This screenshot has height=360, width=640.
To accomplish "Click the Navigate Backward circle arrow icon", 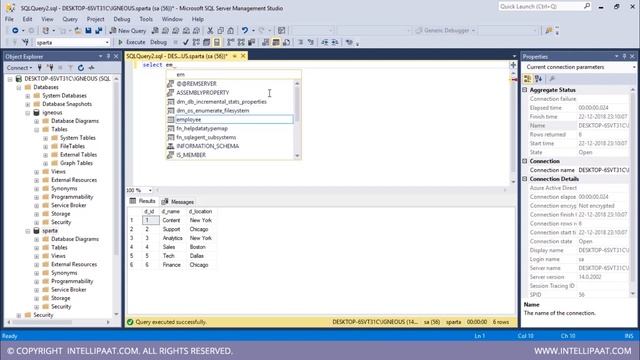I will (15, 31).
